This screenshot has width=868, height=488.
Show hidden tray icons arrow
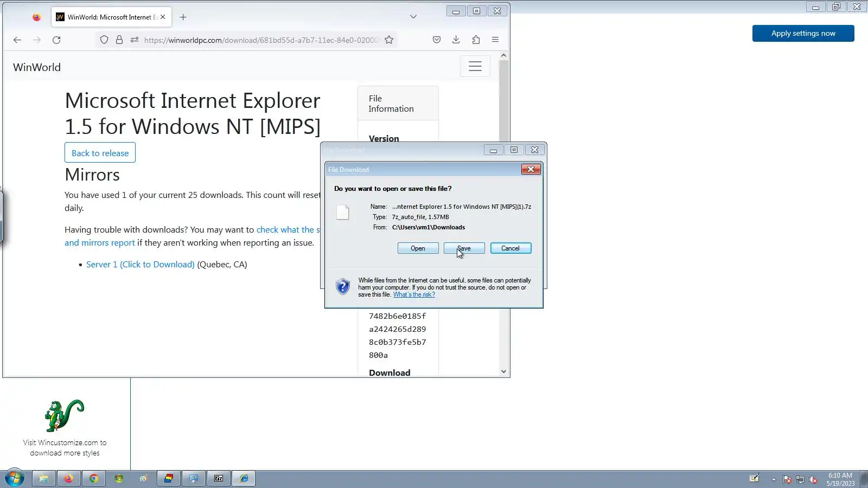(774, 479)
